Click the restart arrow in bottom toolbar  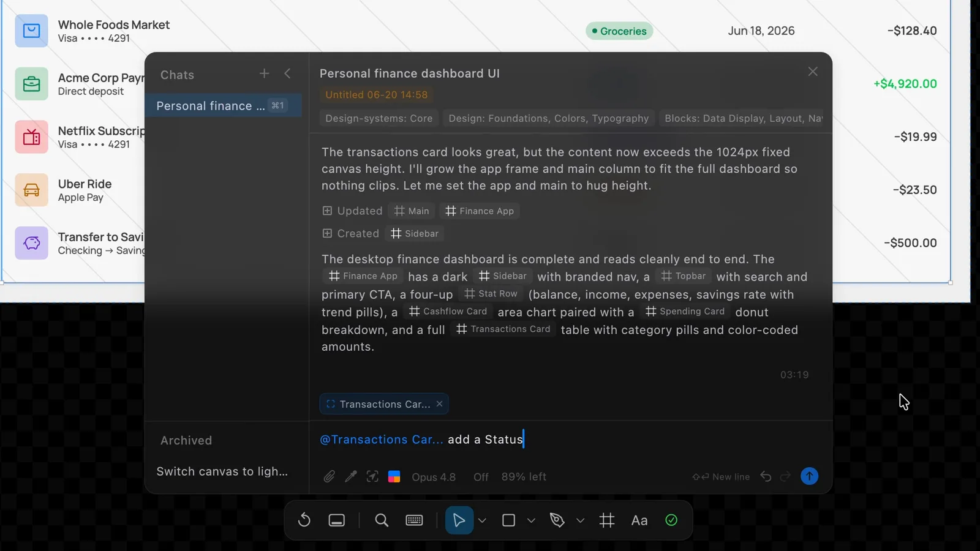pyautogui.click(x=304, y=520)
